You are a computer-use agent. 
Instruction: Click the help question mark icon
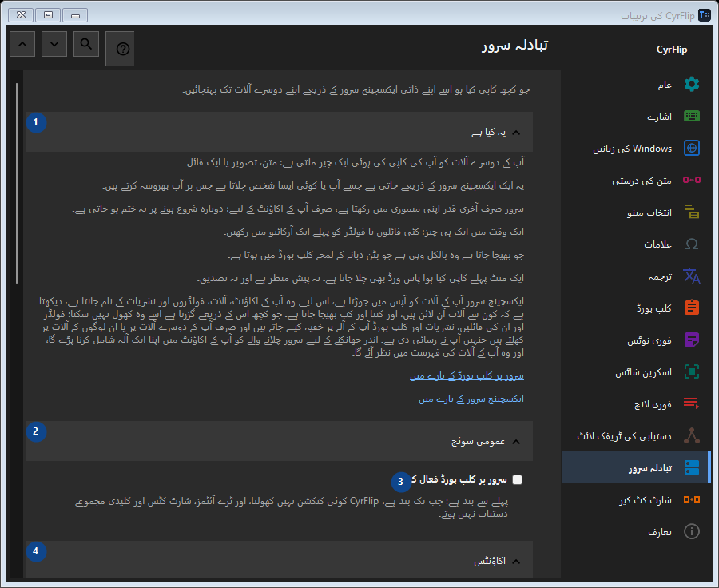(x=123, y=49)
